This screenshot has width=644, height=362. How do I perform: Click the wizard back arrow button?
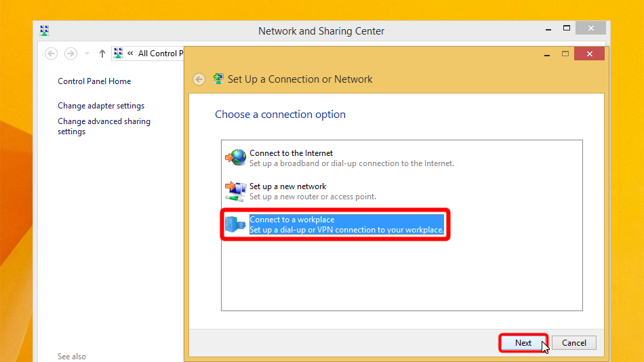[x=199, y=79]
